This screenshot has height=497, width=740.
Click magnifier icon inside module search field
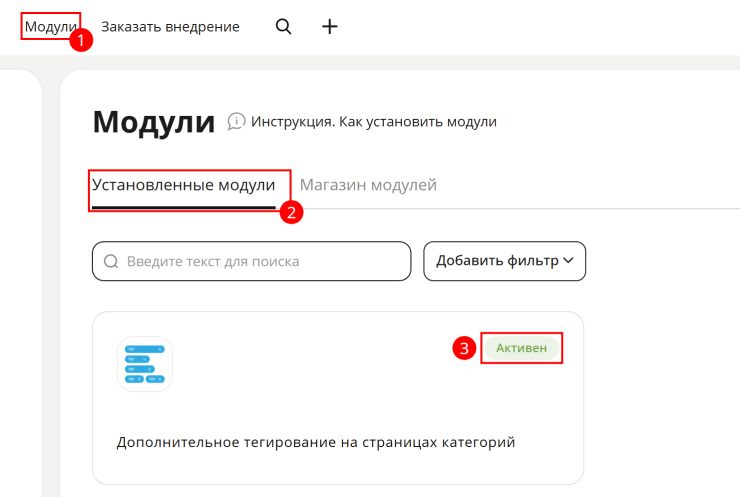click(111, 261)
